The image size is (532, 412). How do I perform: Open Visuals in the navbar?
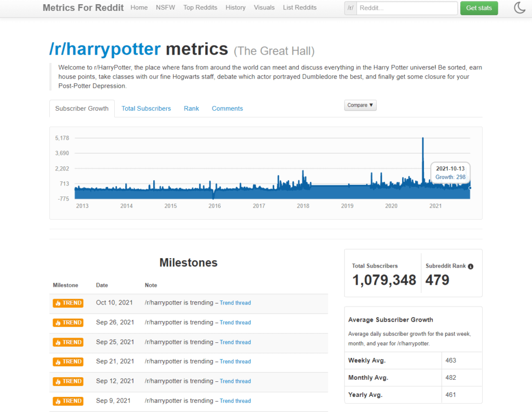[264, 7]
